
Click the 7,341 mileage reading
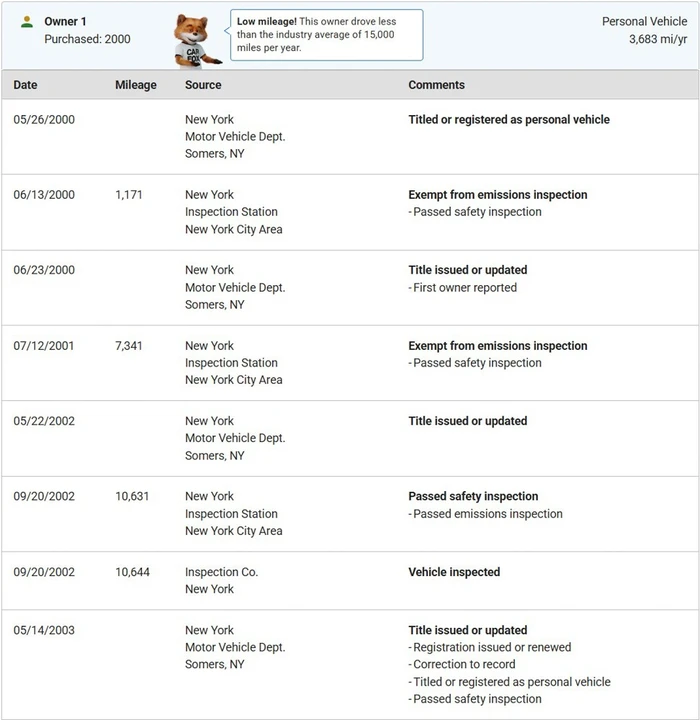[x=129, y=346]
